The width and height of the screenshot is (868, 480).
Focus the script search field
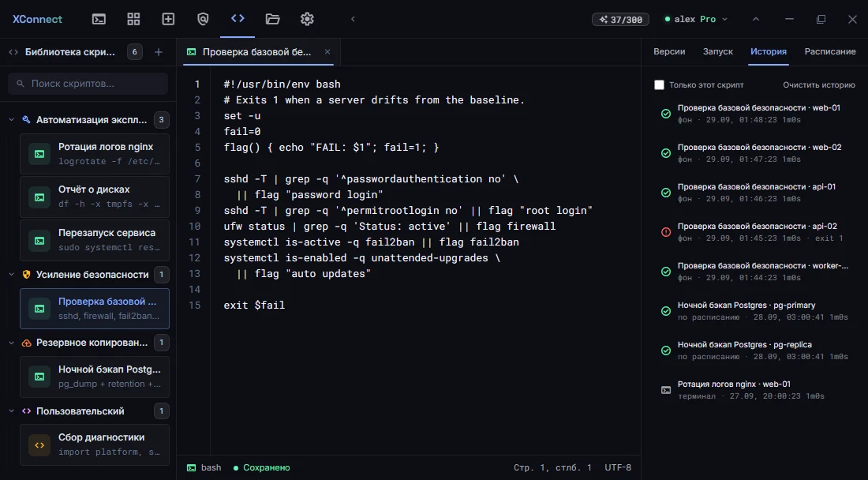tap(88, 84)
